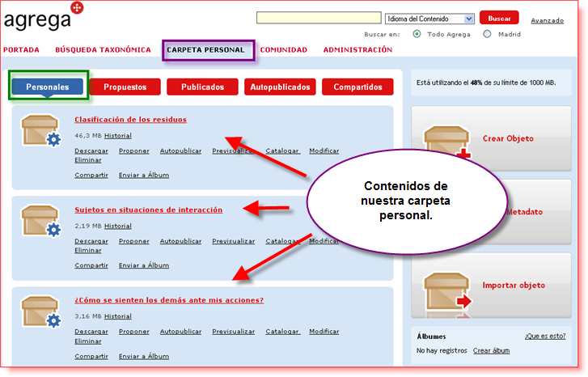The height and width of the screenshot is (377, 588).
Task: Click Catalogar for Clasificación de los residuos
Action: pos(283,151)
